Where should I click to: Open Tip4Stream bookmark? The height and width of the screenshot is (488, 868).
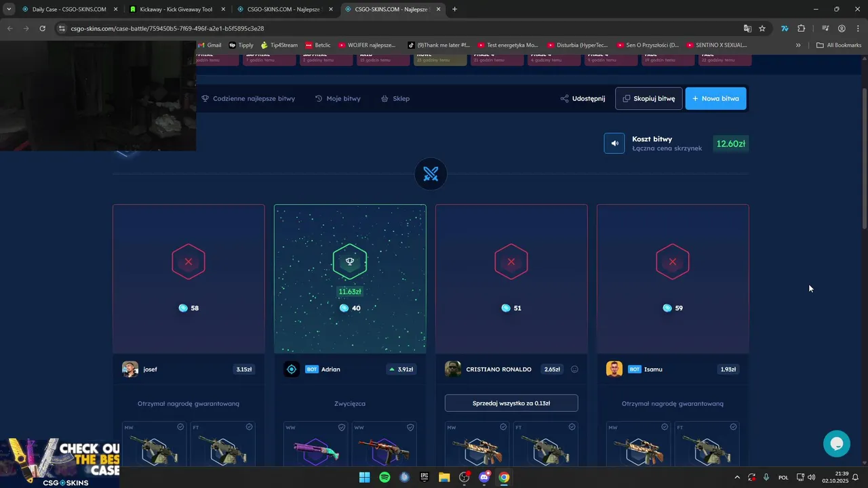[279, 45]
